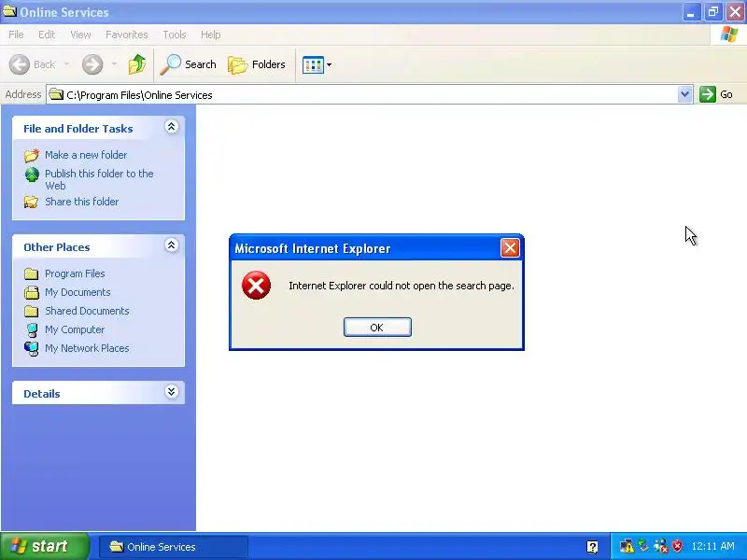Click the network warning tray icon
The image size is (747, 560).
(x=627, y=546)
